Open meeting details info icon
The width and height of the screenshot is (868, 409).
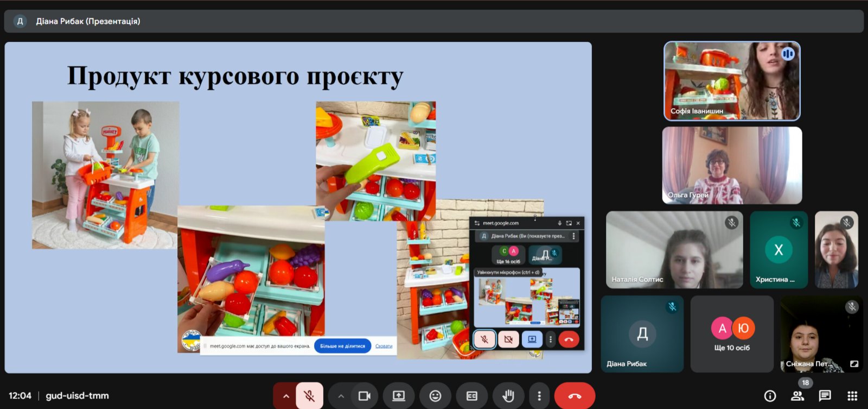click(770, 396)
